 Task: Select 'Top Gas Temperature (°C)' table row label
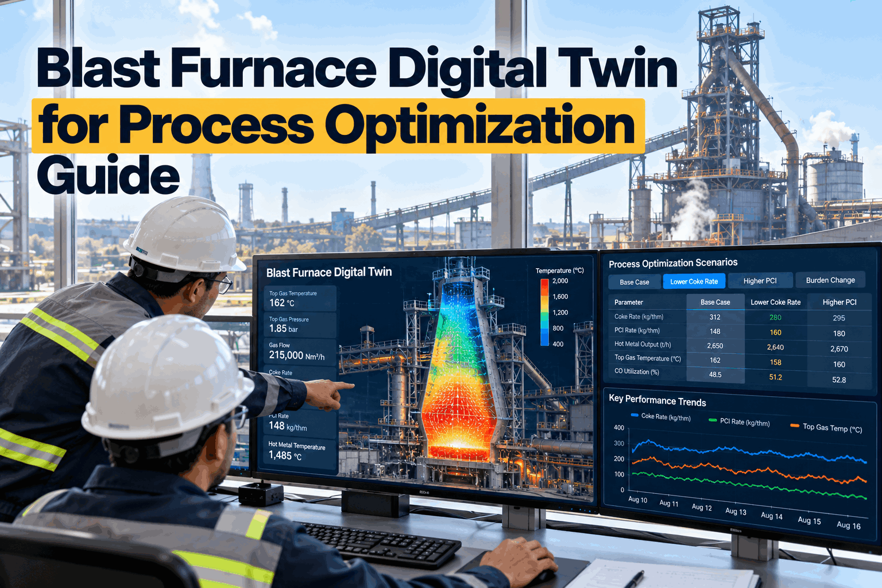[x=648, y=358]
